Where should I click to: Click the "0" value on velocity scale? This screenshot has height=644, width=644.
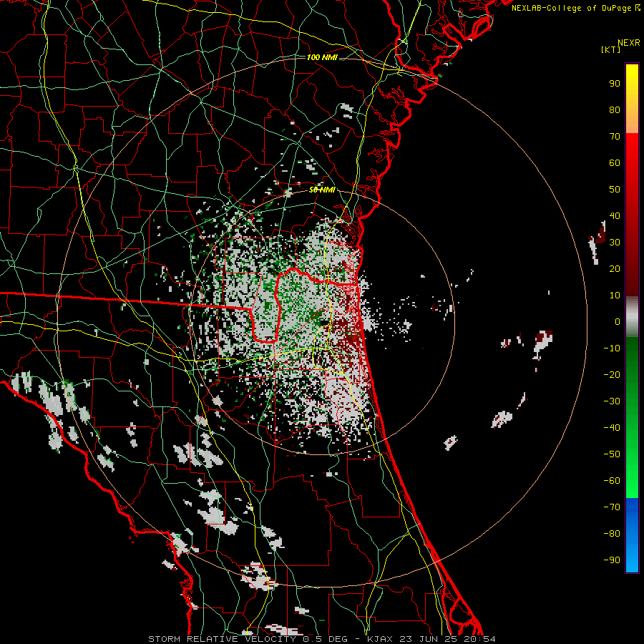(x=618, y=321)
